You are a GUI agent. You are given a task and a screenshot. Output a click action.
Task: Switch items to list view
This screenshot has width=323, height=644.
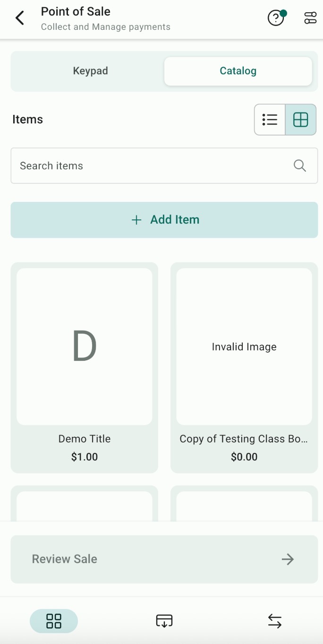(x=270, y=120)
